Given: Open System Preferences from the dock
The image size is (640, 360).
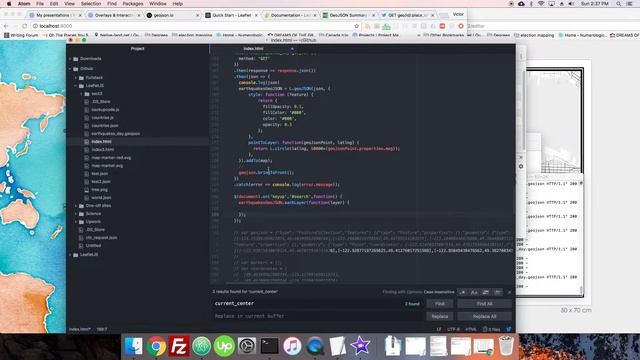Looking at the screenshot, I should pyautogui.click(x=247, y=346).
